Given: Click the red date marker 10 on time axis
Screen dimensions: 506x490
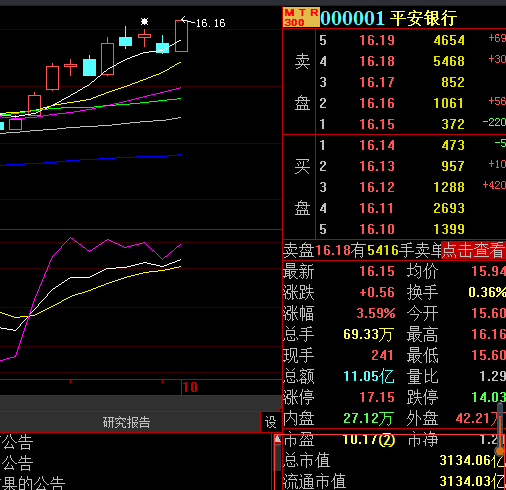Looking at the screenshot, I should click(x=190, y=387).
